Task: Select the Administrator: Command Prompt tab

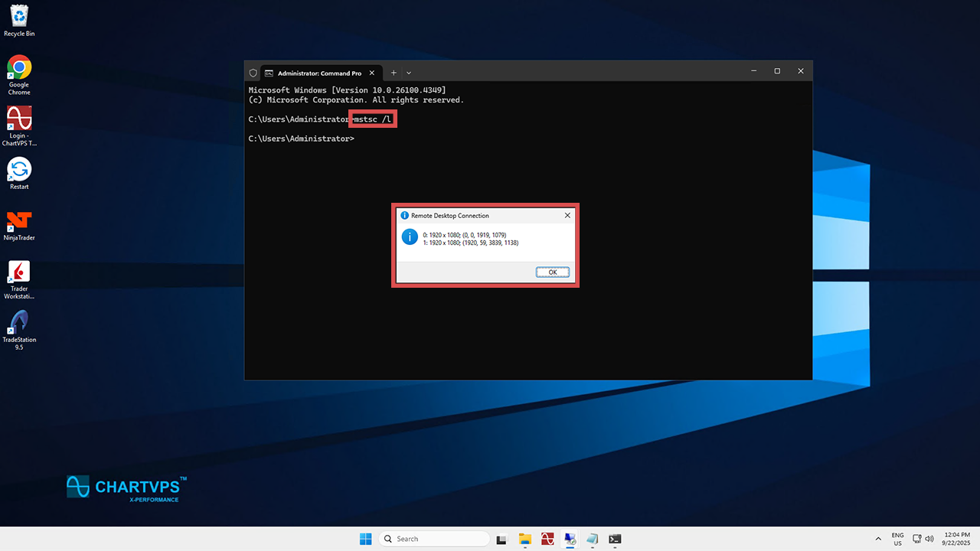Action: point(318,73)
